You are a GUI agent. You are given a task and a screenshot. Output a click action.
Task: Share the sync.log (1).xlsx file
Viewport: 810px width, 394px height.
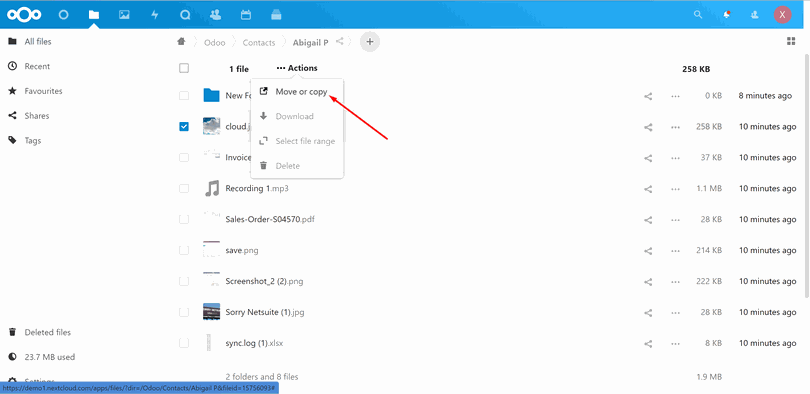tap(648, 344)
